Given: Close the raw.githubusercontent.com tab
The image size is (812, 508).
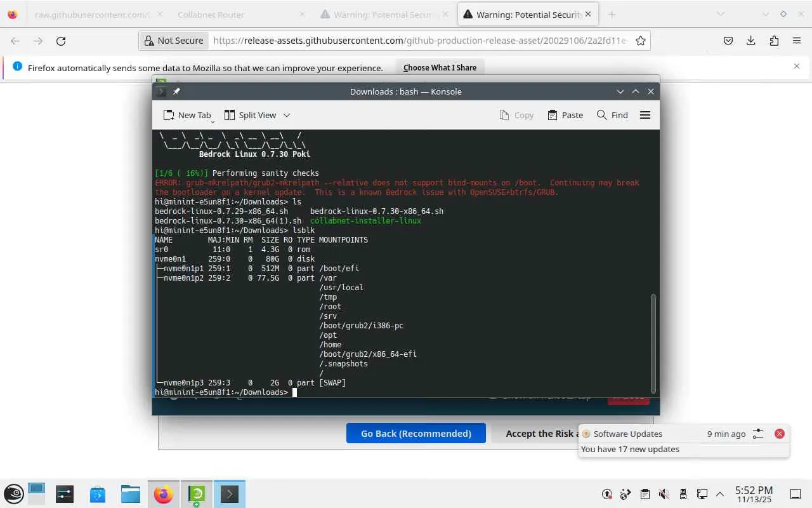Looking at the screenshot, I should (159, 14).
